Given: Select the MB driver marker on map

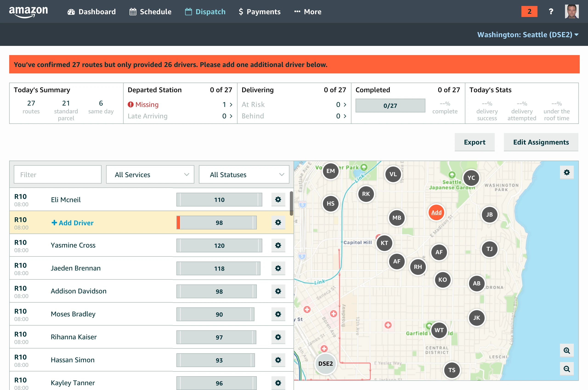Looking at the screenshot, I should 397,218.
